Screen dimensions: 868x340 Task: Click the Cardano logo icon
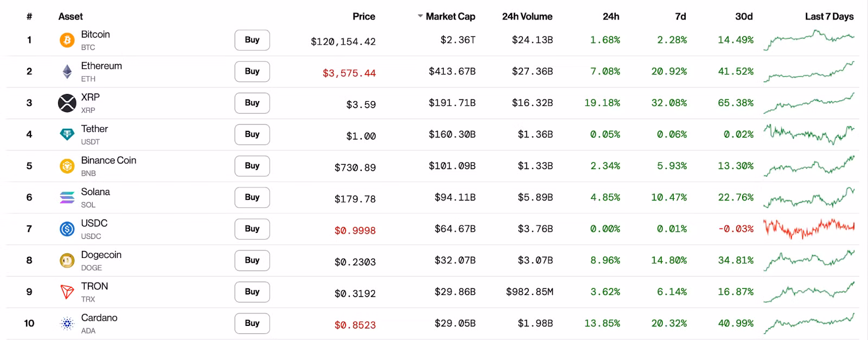click(x=67, y=324)
